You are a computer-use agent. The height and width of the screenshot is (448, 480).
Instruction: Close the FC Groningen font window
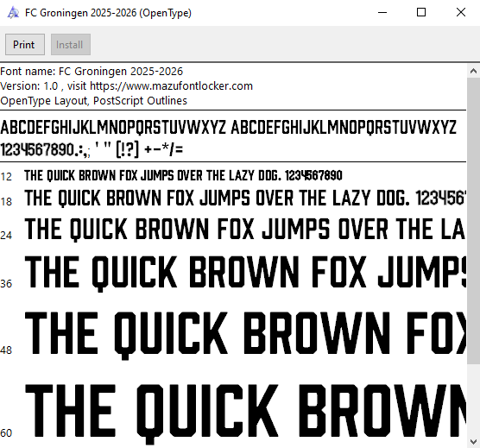pyautogui.click(x=461, y=13)
